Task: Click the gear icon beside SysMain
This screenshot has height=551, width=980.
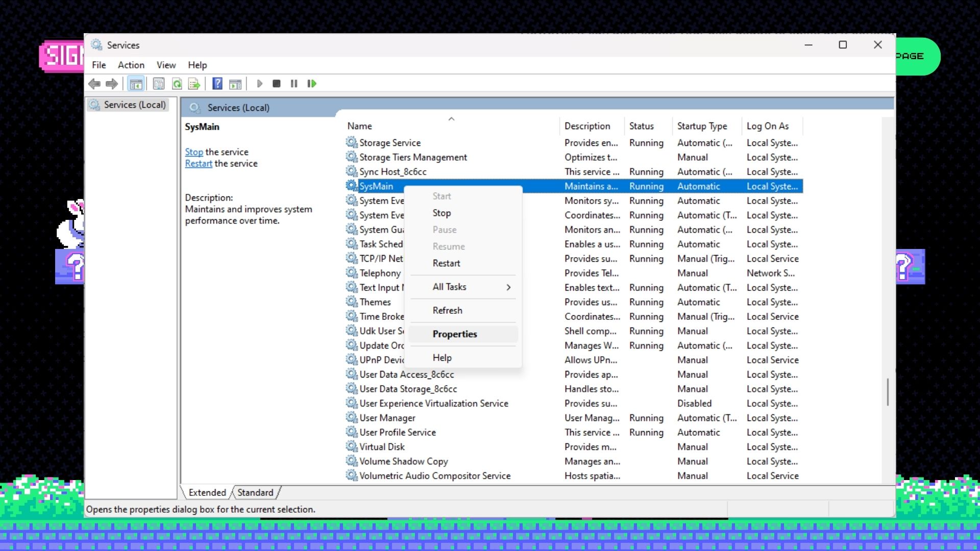Action: (352, 186)
